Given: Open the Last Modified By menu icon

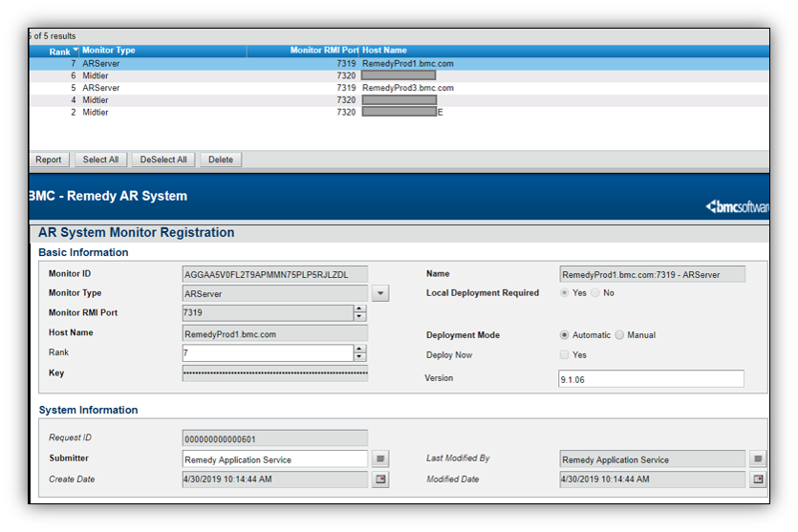Looking at the screenshot, I should point(758,458).
